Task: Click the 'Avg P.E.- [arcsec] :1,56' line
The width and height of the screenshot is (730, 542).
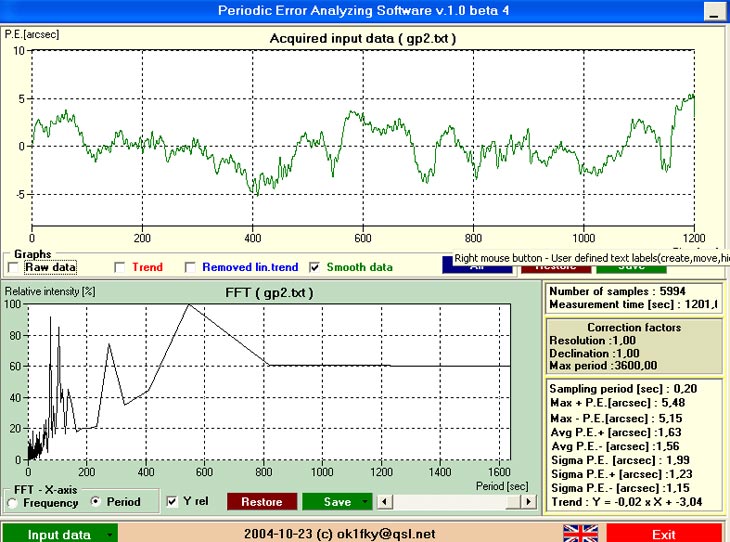Action: pyautogui.click(x=615, y=446)
